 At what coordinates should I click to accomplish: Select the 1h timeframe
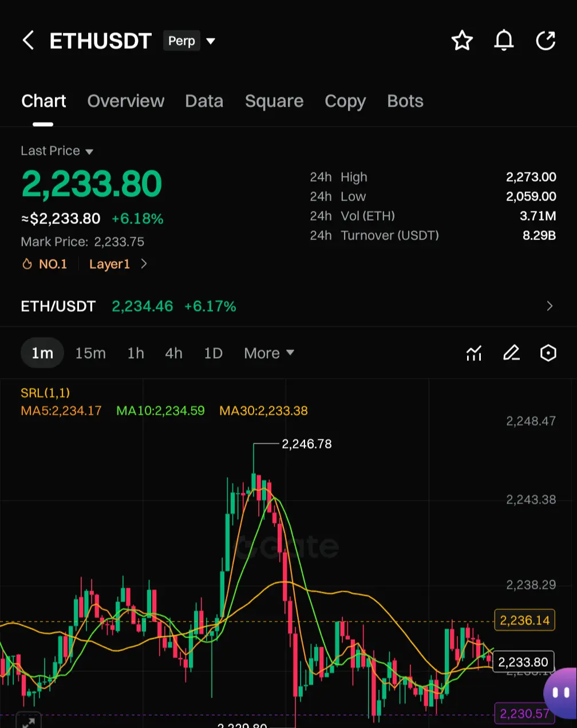136,353
